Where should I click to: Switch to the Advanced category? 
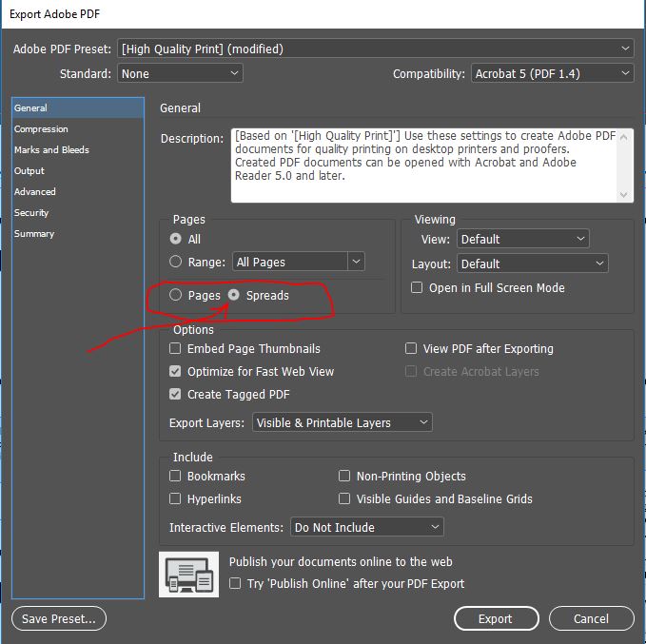coord(78,192)
